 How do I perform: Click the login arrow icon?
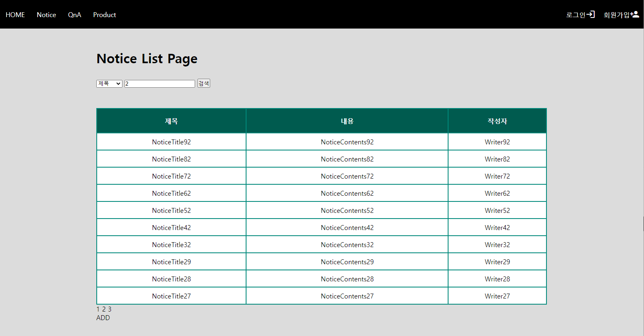(x=591, y=14)
